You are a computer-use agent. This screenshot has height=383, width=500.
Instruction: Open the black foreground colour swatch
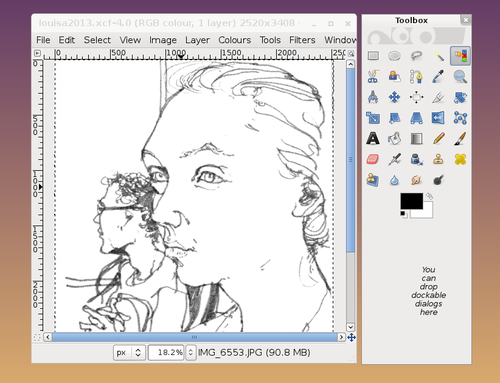coord(411,201)
